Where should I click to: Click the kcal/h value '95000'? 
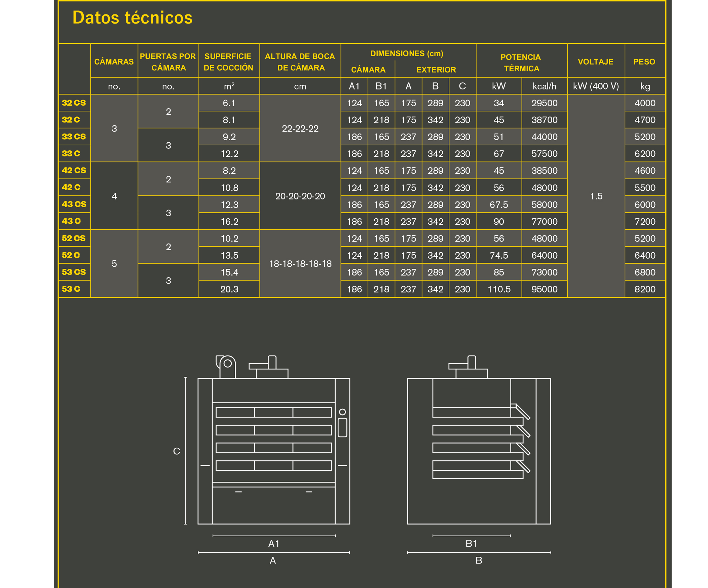click(x=544, y=289)
